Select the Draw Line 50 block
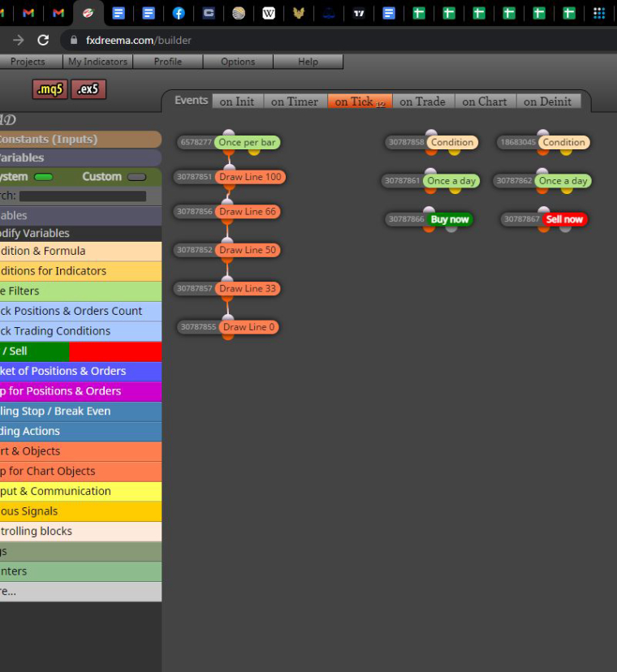The image size is (617, 672). tap(248, 250)
